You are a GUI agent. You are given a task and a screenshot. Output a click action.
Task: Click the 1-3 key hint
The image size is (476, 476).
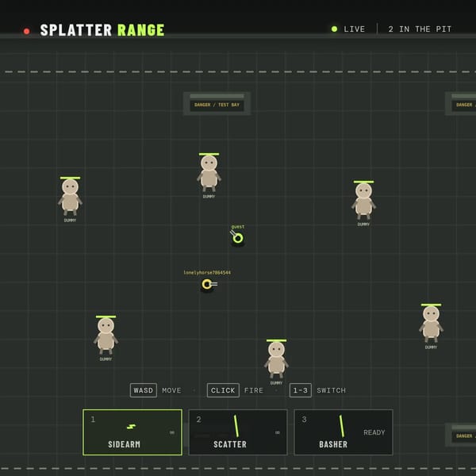pos(300,390)
